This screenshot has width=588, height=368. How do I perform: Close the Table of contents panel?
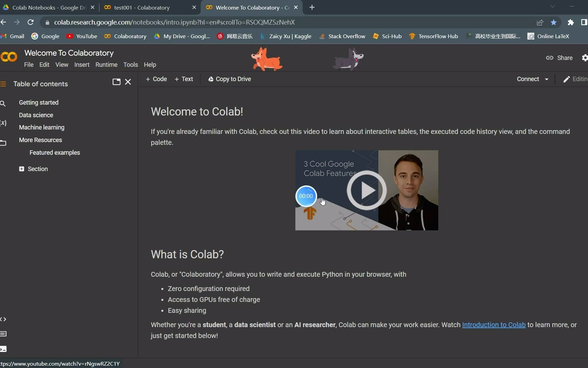pyautogui.click(x=128, y=82)
